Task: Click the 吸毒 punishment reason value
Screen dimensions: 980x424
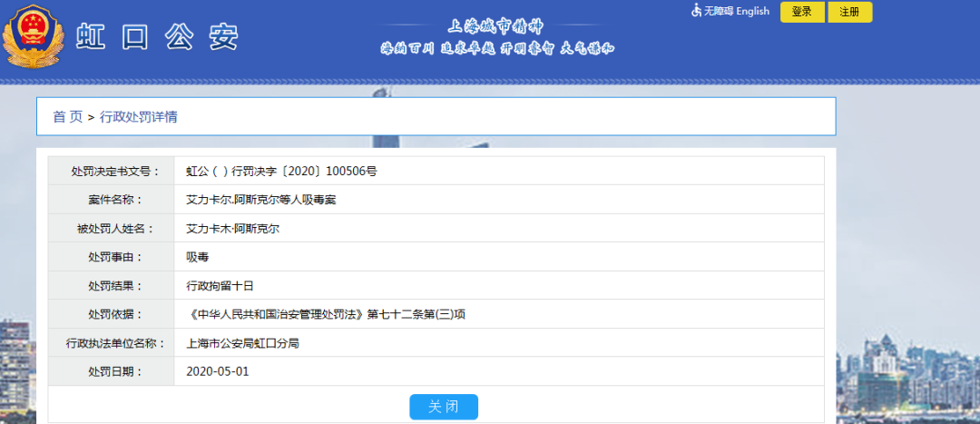Action: (x=198, y=257)
